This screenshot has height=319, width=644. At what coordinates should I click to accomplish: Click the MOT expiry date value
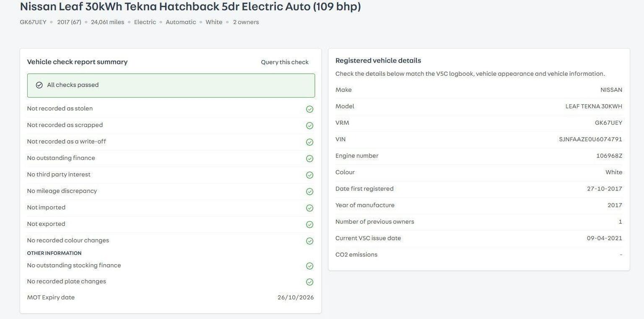(296, 298)
